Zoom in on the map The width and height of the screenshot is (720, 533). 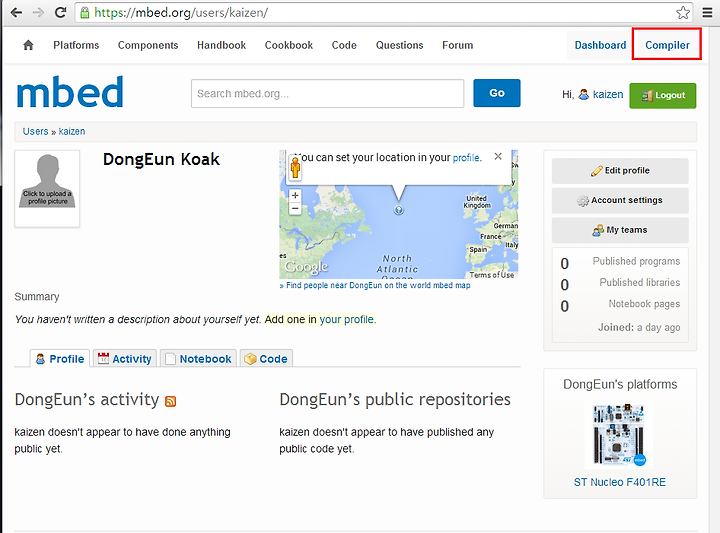click(x=295, y=195)
